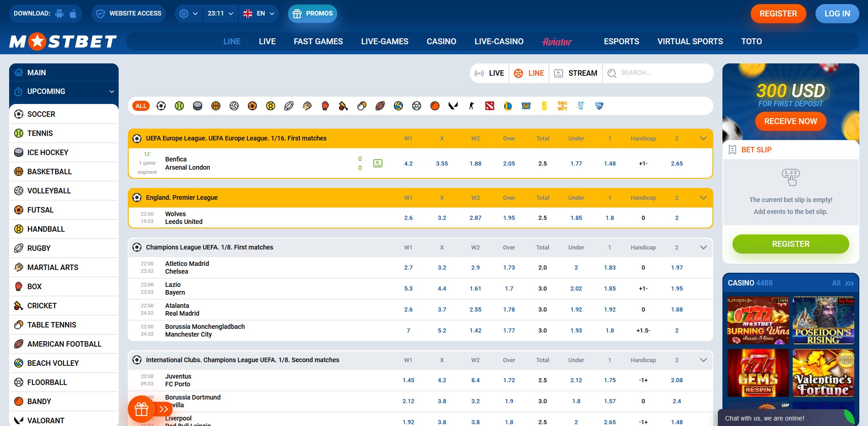Collapse Champions League 1/8 First matches section
The image size is (868, 426).
point(703,248)
